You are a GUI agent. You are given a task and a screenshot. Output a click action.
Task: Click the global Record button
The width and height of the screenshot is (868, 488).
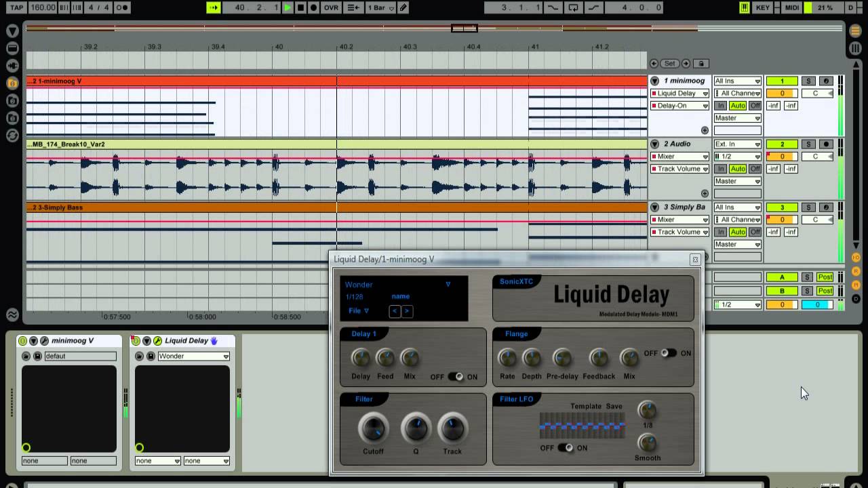click(x=313, y=7)
